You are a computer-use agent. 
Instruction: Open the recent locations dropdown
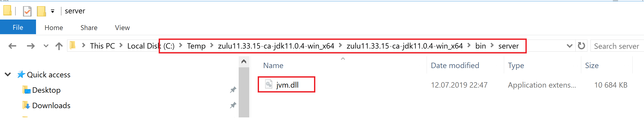click(x=46, y=46)
